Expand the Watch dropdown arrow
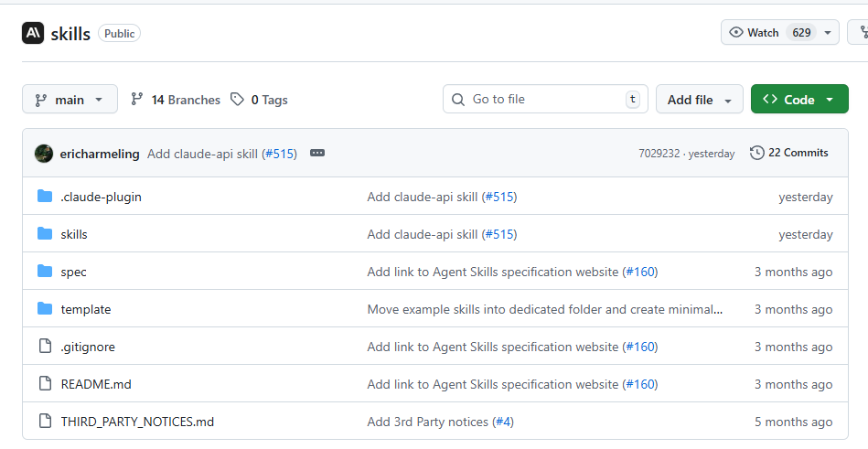This screenshot has height=449, width=868. pyautogui.click(x=828, y=33)
